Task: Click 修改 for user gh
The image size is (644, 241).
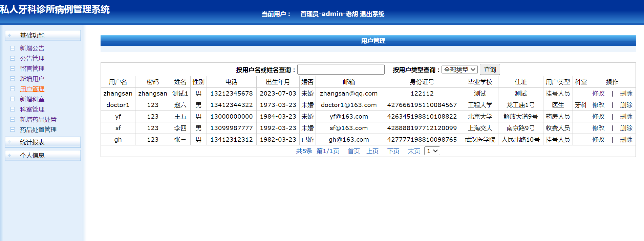Action: (598, 139)
